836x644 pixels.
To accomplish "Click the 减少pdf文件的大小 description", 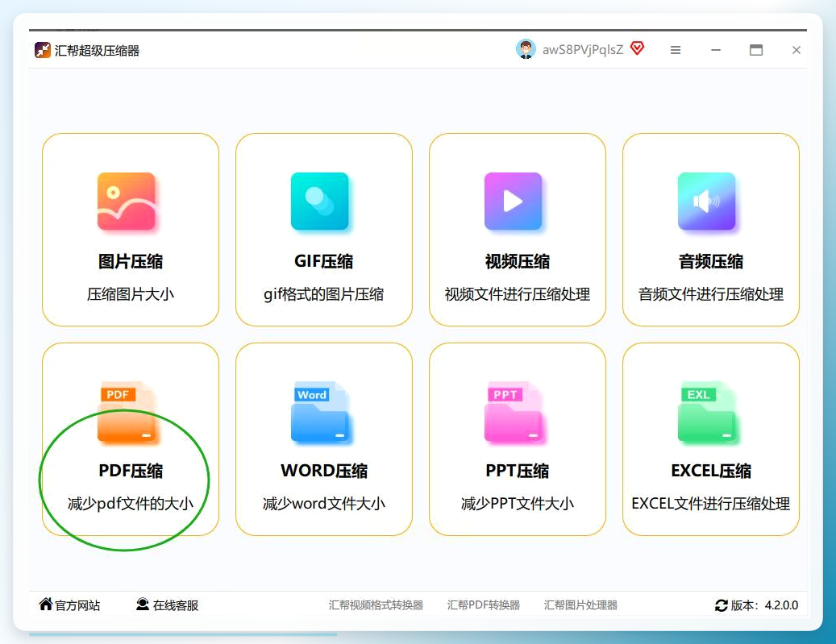I will pyautogui.click(x=131, y=503).
